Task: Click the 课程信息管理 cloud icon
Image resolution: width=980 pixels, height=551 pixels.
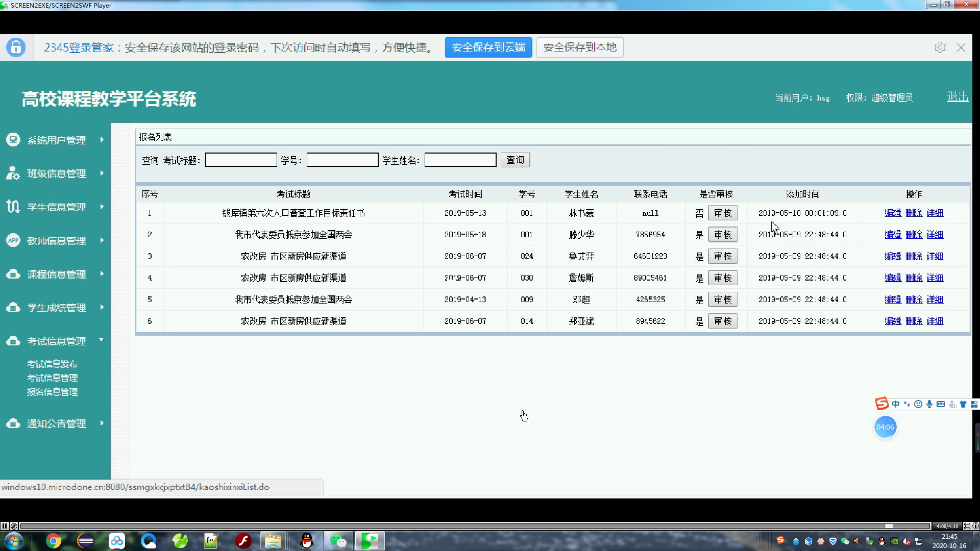Action: pyautogui.click(x=13, y=274)
